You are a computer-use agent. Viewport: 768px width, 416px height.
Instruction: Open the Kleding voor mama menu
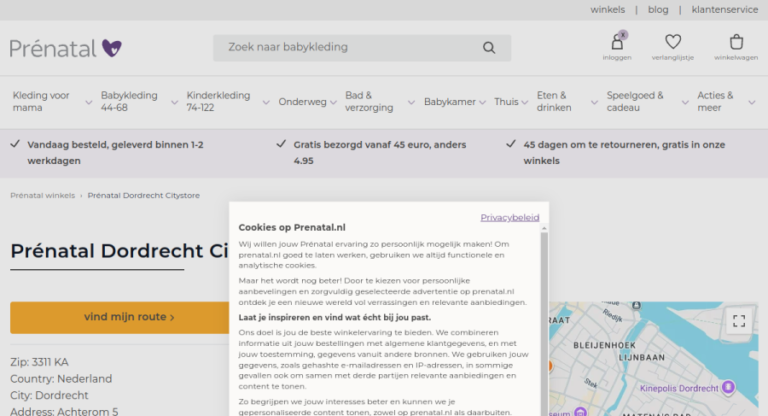(41, 101)
